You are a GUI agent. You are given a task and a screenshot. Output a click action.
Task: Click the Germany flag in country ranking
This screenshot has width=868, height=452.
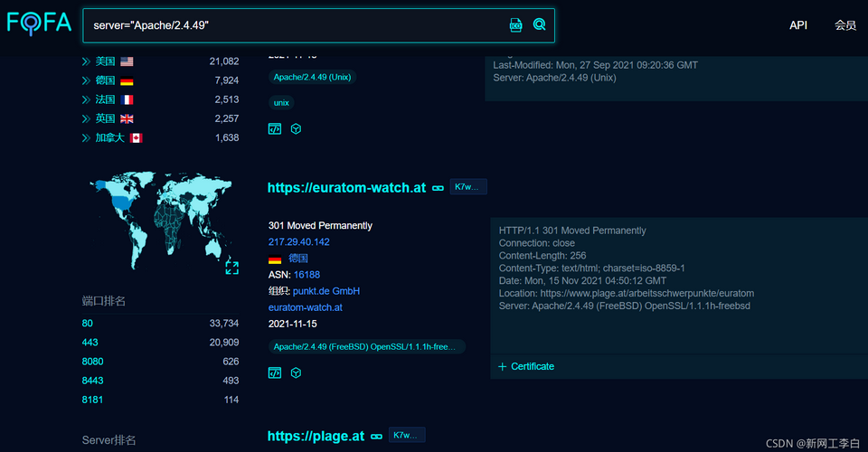pos(127,80)
